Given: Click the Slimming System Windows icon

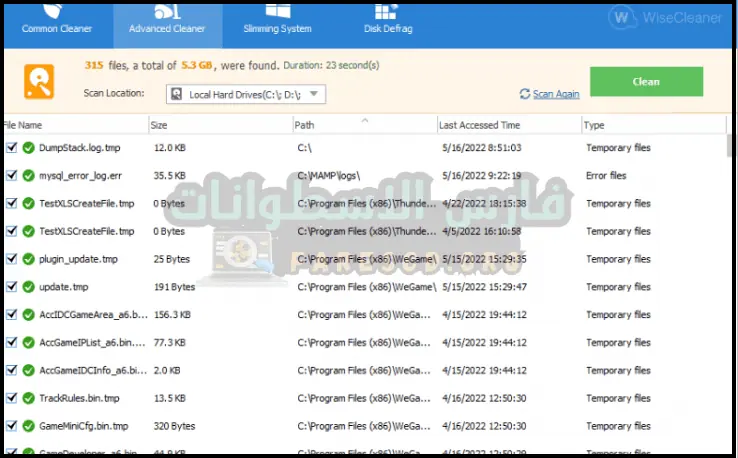Looking at the screenshot, I should (x=278, y=11).
